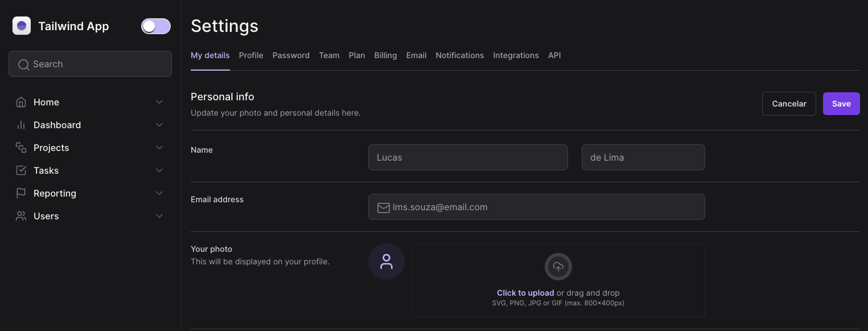This screenshot has height=331, width=868.
Task: Focus the email address input field
Action: pyautogui.click(x=546, y=207)
